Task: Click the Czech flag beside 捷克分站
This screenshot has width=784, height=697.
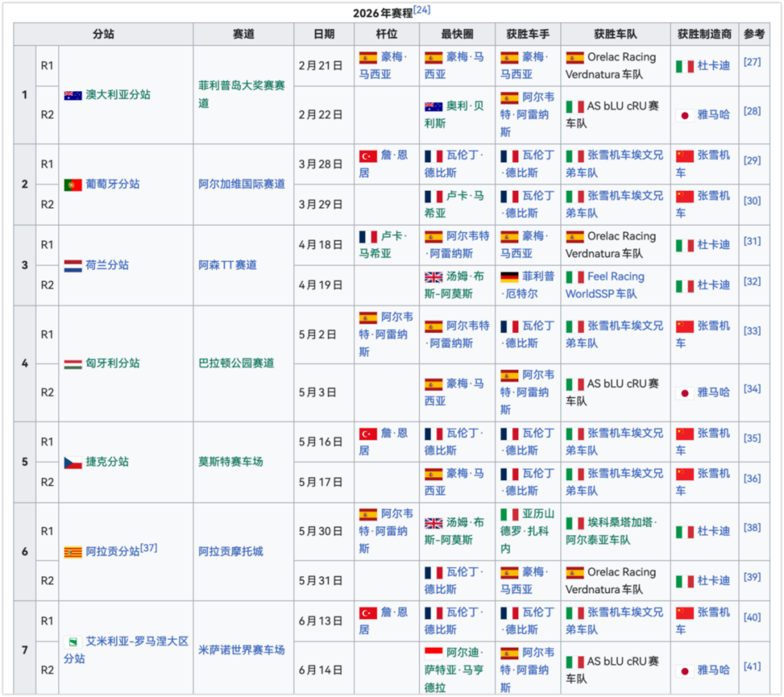Action: tap(73, 462)
